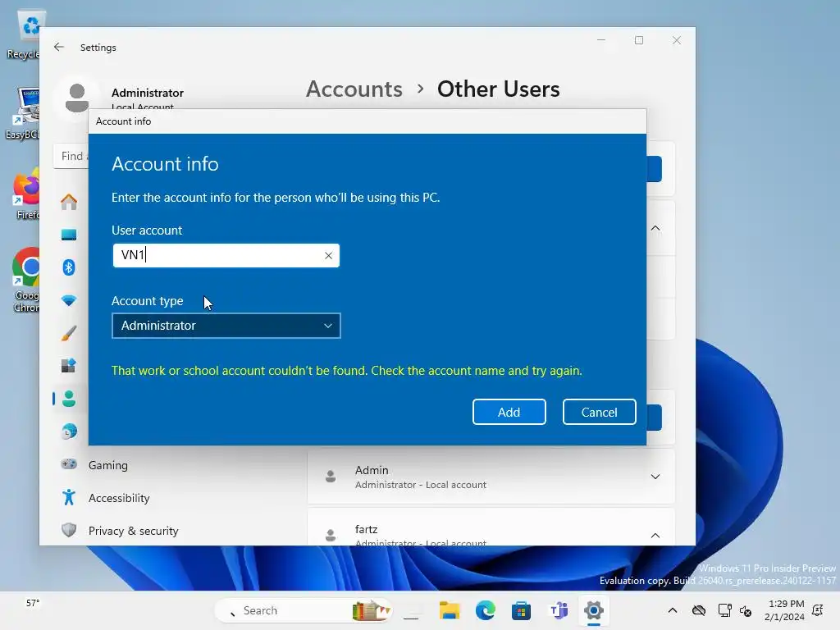
Task: Open Privacy & security in Settings sidebar
Action: click(134, 531)
